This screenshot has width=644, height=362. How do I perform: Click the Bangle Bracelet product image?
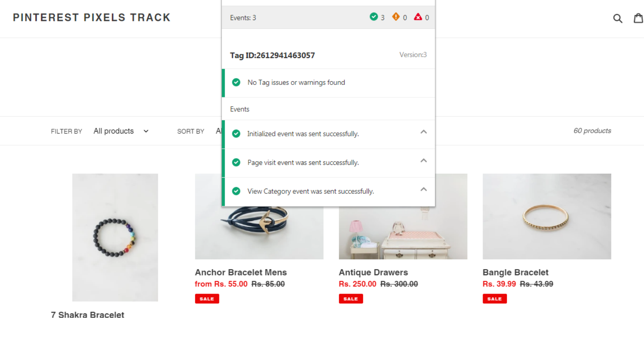(x=547, y=216)
